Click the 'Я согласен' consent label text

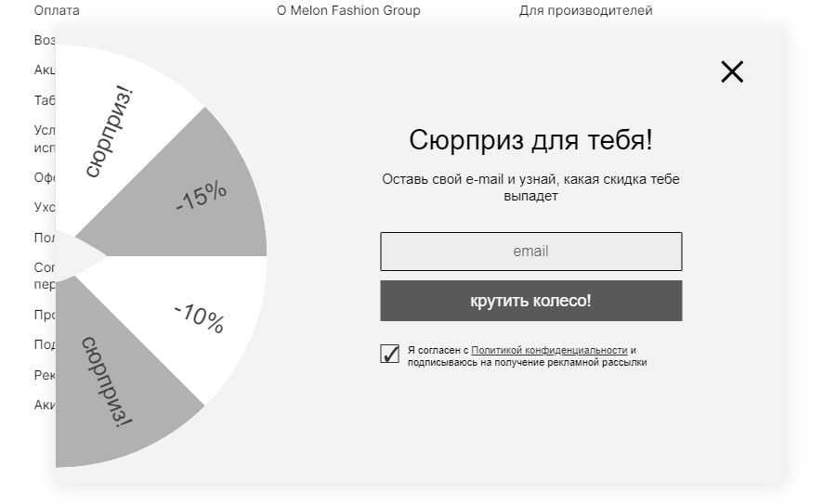[x=437, y=351]
